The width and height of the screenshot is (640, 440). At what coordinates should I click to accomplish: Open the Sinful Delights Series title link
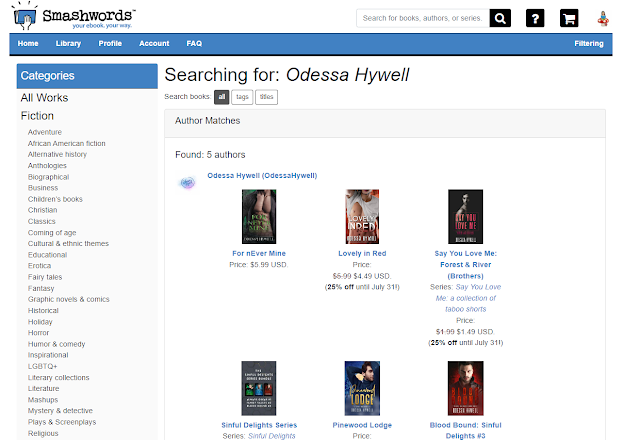pyautogui.click(x=259, y=425)
